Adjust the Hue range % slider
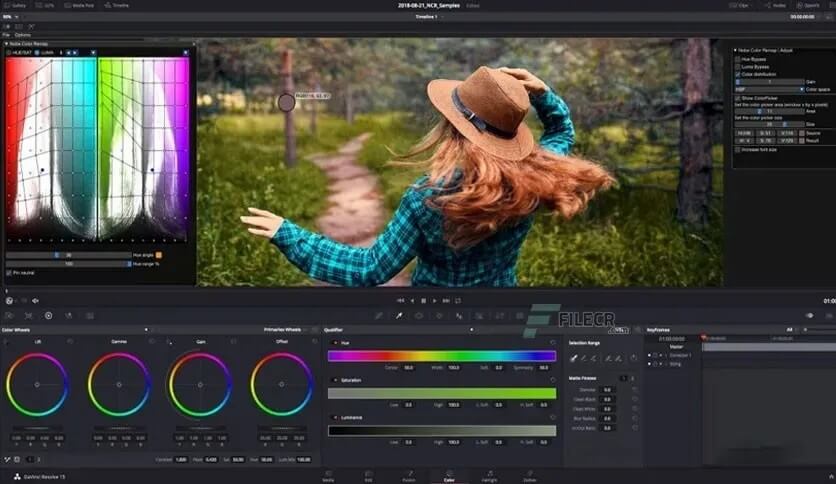The image size is (836, 484). [x=68, y=264]
